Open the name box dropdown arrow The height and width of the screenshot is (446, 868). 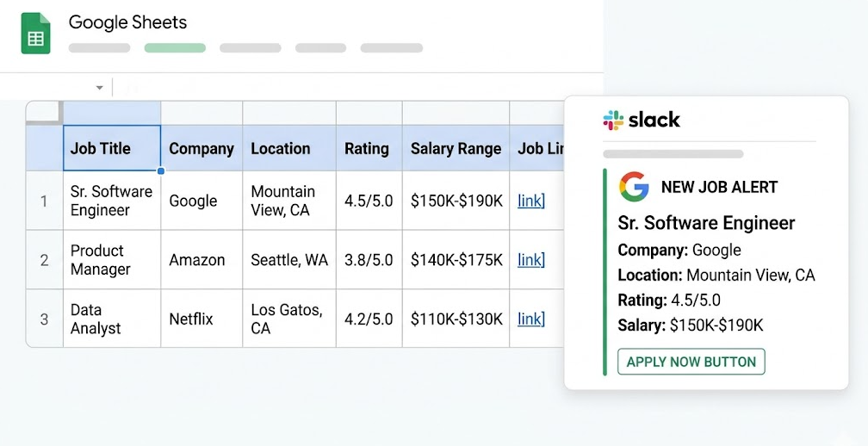[99, 88]
